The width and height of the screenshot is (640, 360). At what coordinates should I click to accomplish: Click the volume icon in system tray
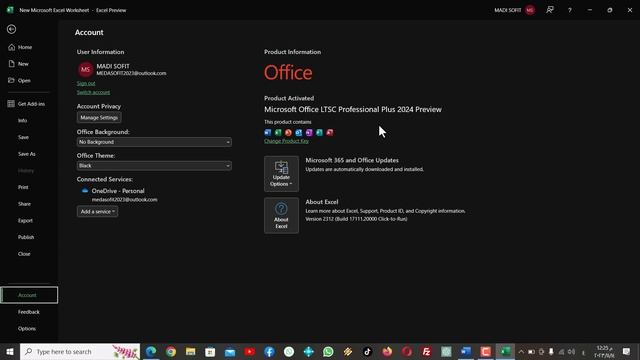571,351
